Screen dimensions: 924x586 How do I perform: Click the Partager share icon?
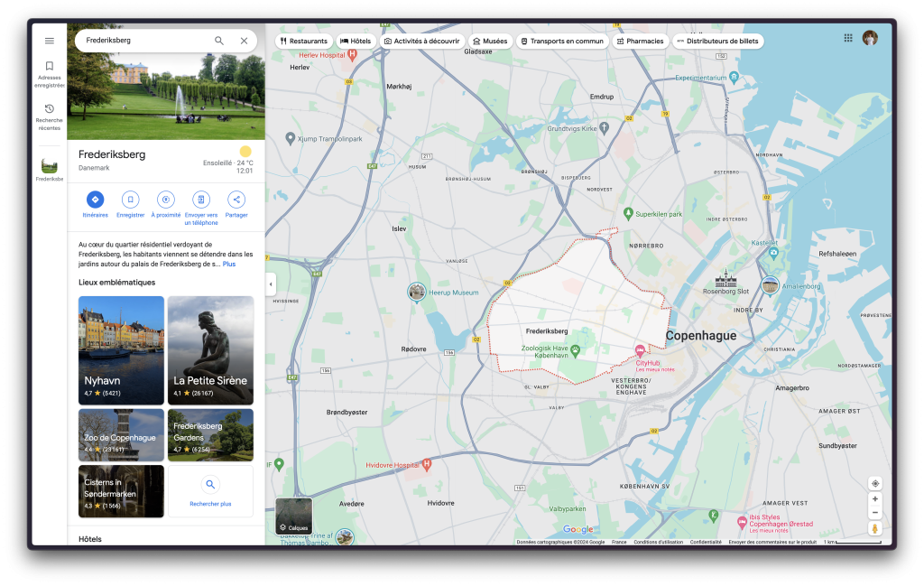[236, 200]
